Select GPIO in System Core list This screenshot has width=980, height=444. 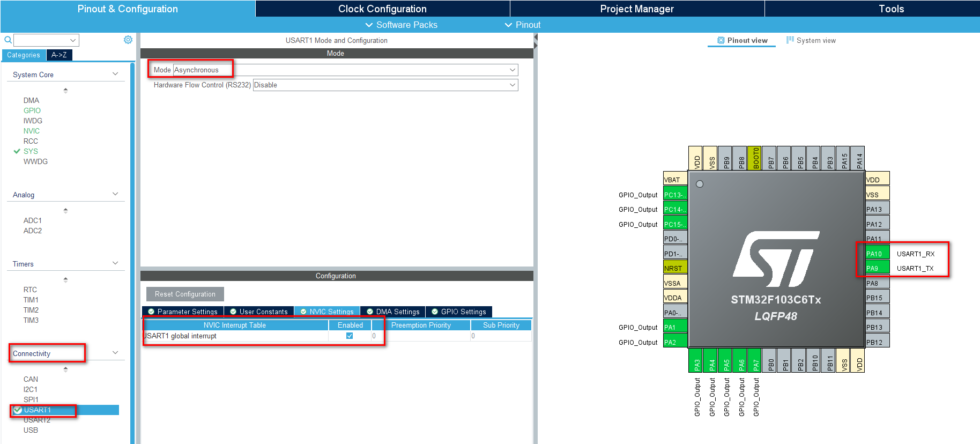click(32, 110)
